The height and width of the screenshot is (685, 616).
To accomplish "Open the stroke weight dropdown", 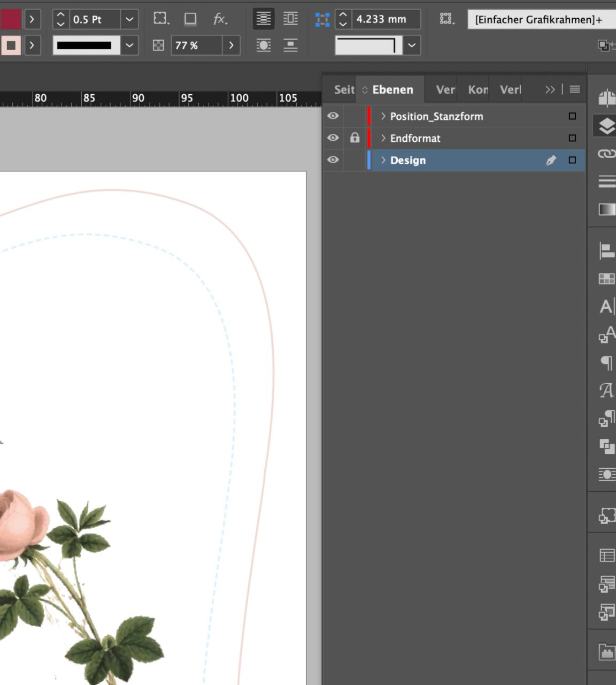I will [129, 20].
